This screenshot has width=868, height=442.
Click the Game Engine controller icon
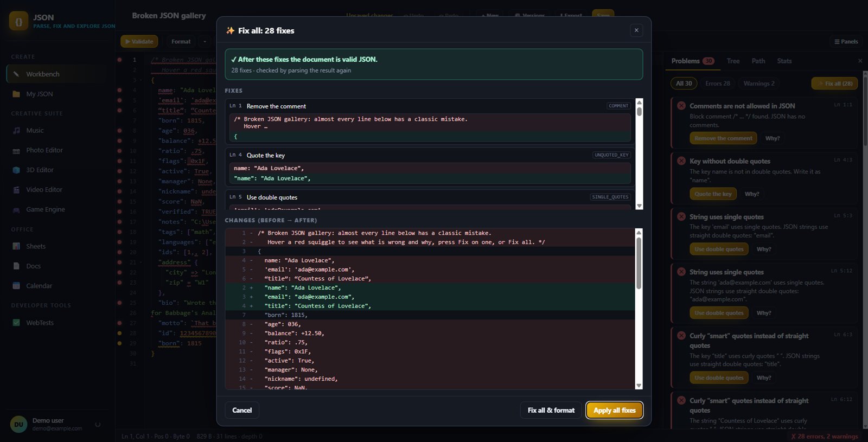tap(16, 209)
